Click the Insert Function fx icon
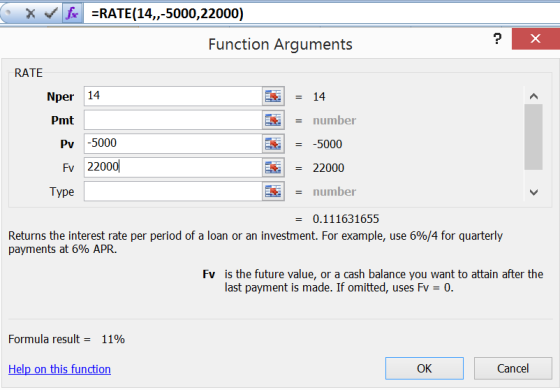 [72, 14]
